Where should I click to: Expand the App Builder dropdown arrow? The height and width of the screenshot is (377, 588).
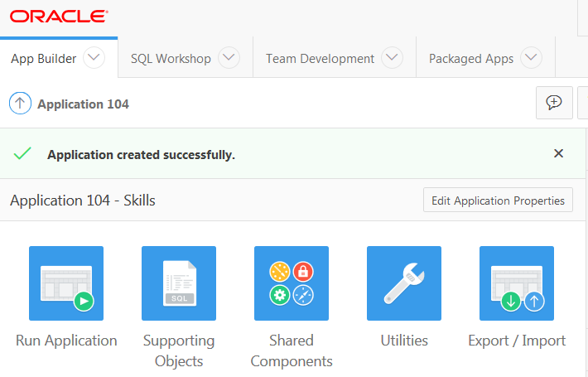pos(94,58)
